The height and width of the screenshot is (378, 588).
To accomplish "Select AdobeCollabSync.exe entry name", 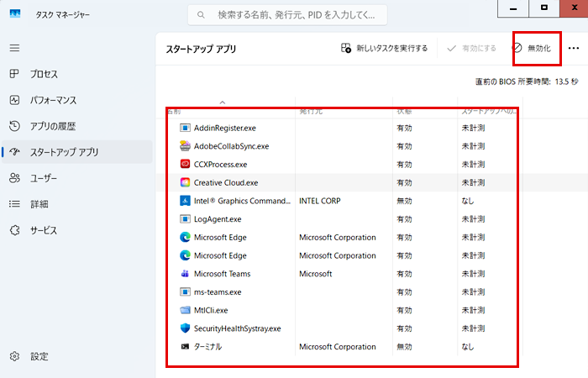I will pyautogui.click(x=231, y=146).
